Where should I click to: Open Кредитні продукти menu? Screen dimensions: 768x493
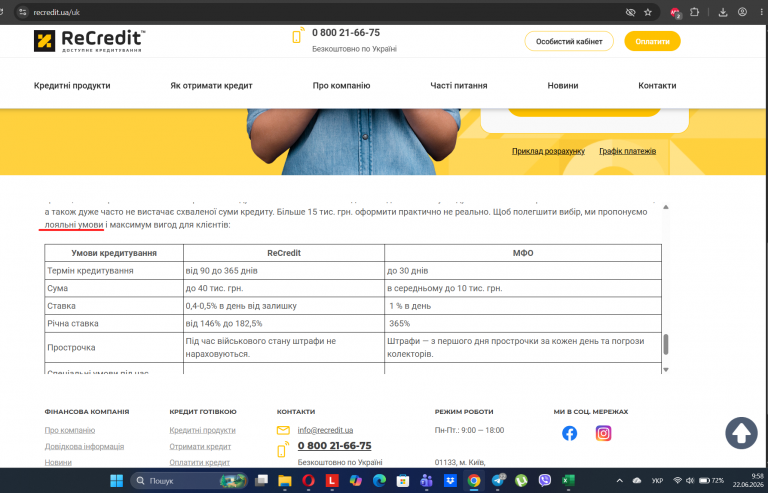(72, 86)
